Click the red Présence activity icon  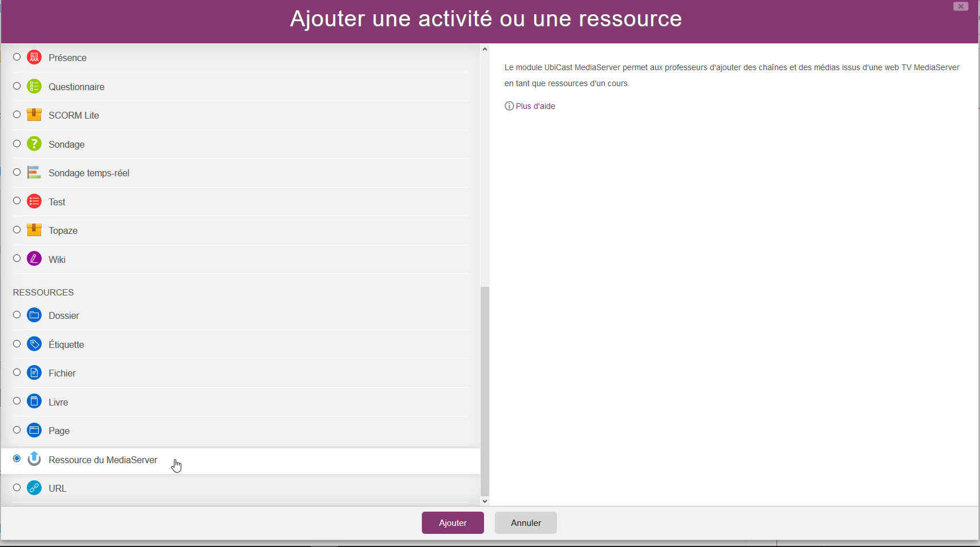(34, 58)
